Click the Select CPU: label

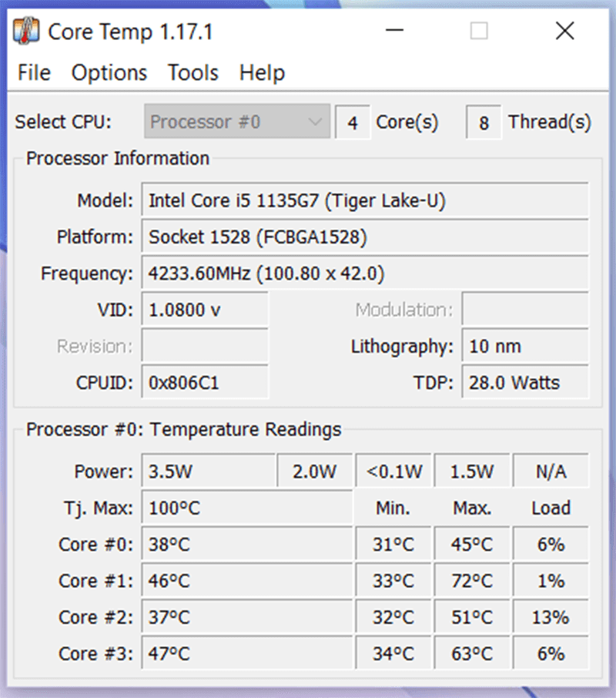point(63,122)
